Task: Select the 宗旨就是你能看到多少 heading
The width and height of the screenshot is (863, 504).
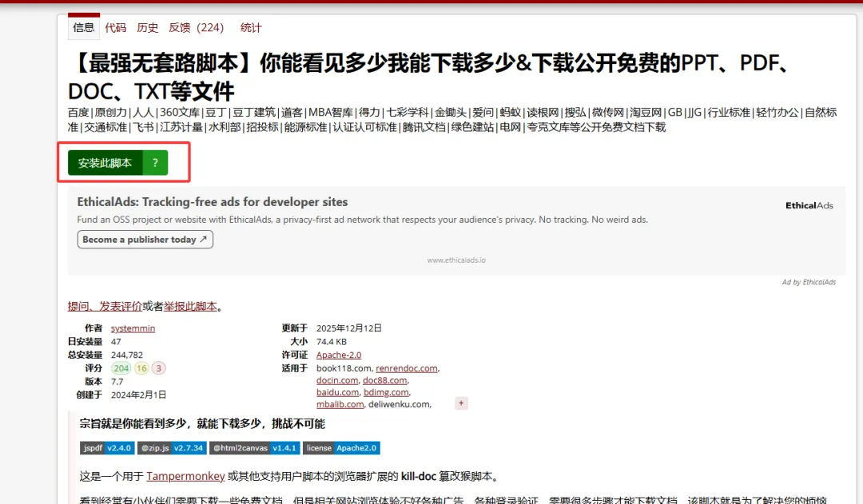Action: (x=202, y=423)
